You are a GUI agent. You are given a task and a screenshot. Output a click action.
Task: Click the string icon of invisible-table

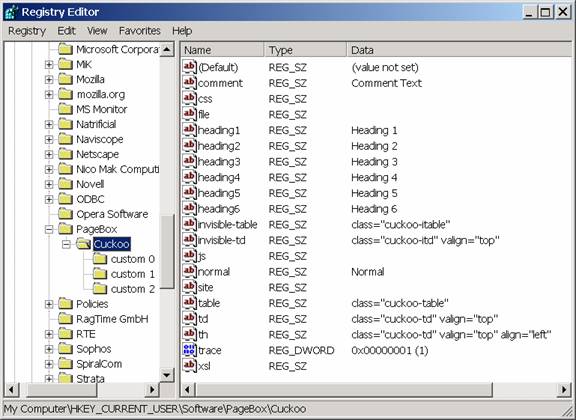190,224
